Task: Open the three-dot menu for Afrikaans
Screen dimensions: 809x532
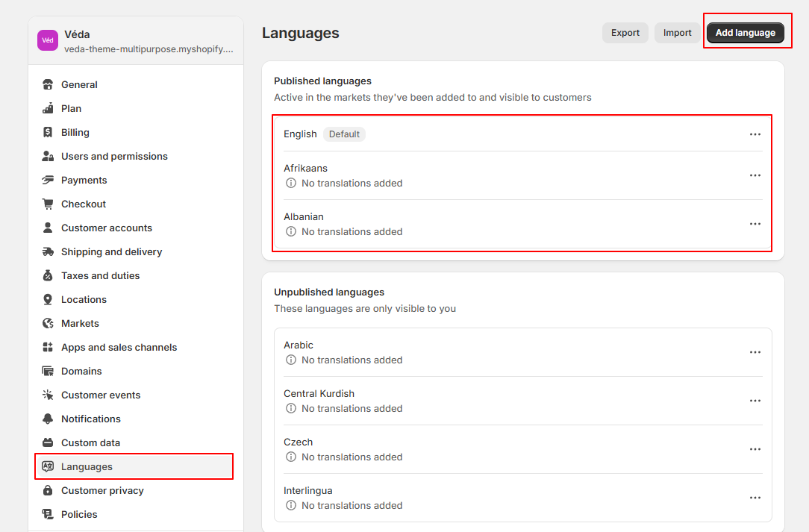Action: (x=755, y=175)
